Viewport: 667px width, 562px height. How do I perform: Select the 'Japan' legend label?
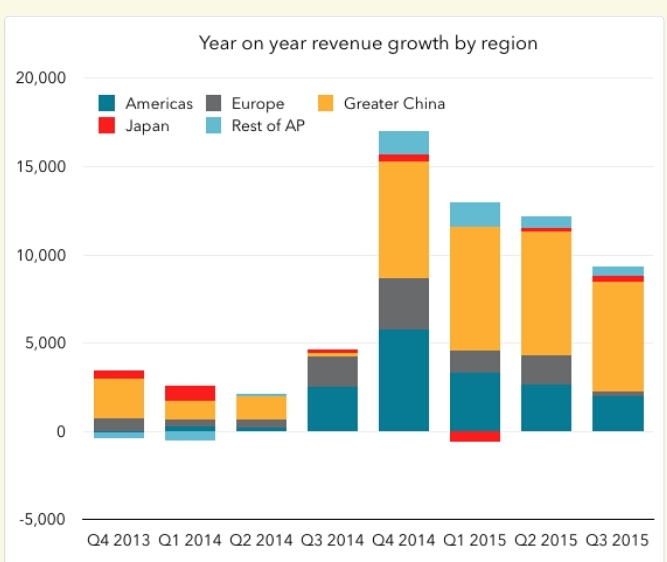coord(147,126)
